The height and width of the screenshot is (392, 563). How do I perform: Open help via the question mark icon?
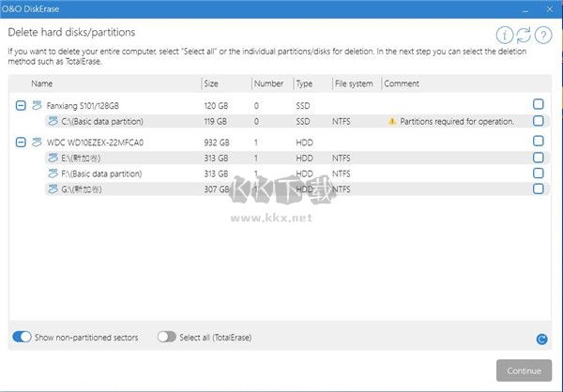(x=542, y=35)
